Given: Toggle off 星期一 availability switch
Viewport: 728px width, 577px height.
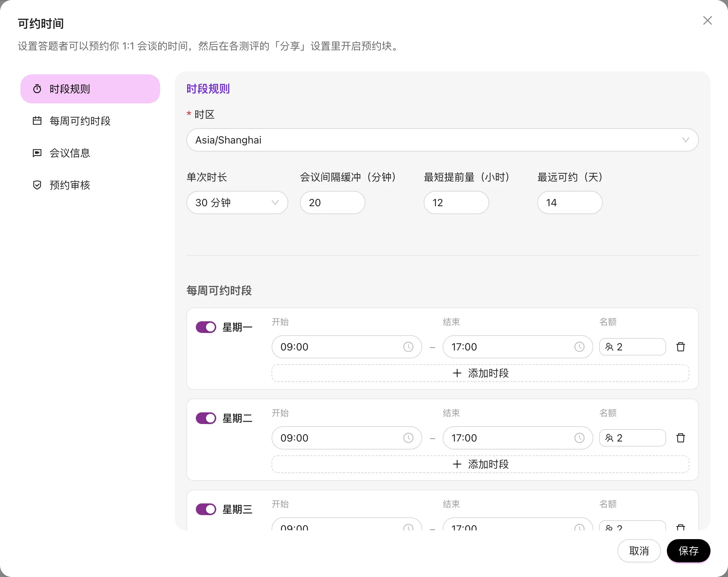Looking at the screenshot, I should point(206,327).
